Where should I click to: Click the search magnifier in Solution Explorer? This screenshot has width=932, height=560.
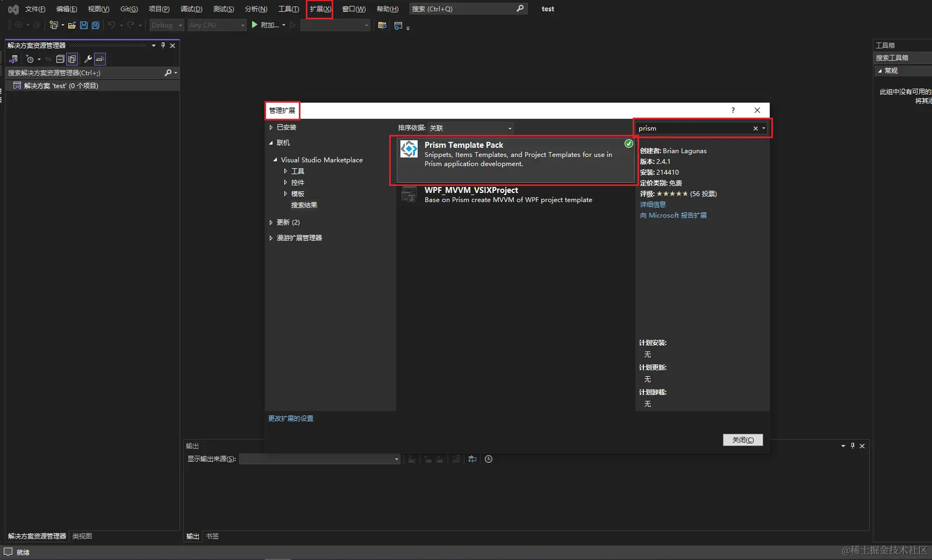(x=168, y=73)
